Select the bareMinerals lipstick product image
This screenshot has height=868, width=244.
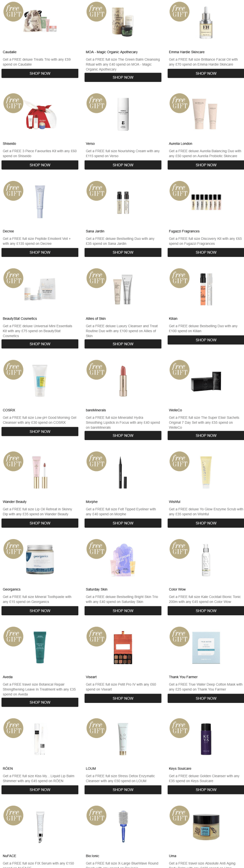pyautogui.click(x=123, y=381)
